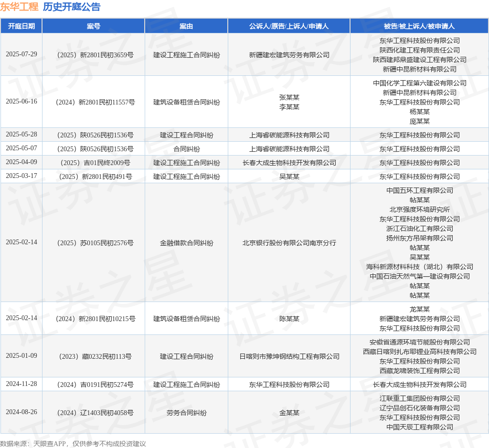
Task: Click plaintiff 陈某某
Action: coord(289,319)
